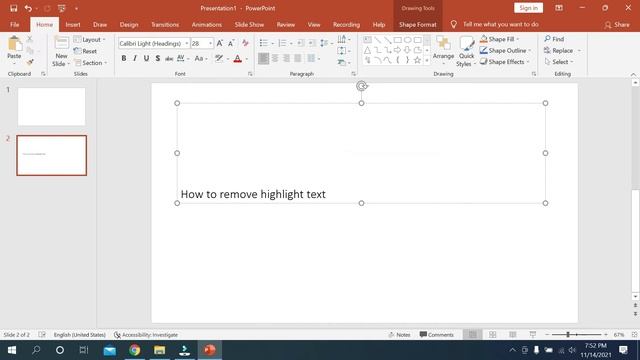Apply text shadow with the S icon

click(158, 58)
